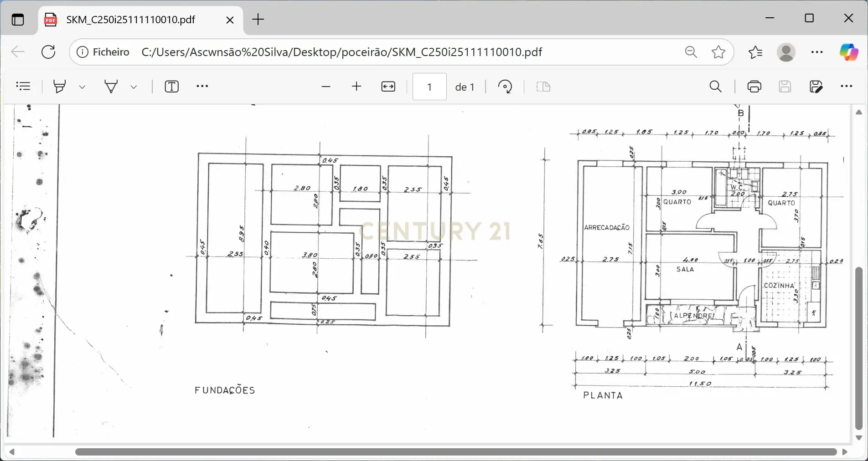Zoom out the PDF with minus button
868x461 pixels.
coord(325,87)
